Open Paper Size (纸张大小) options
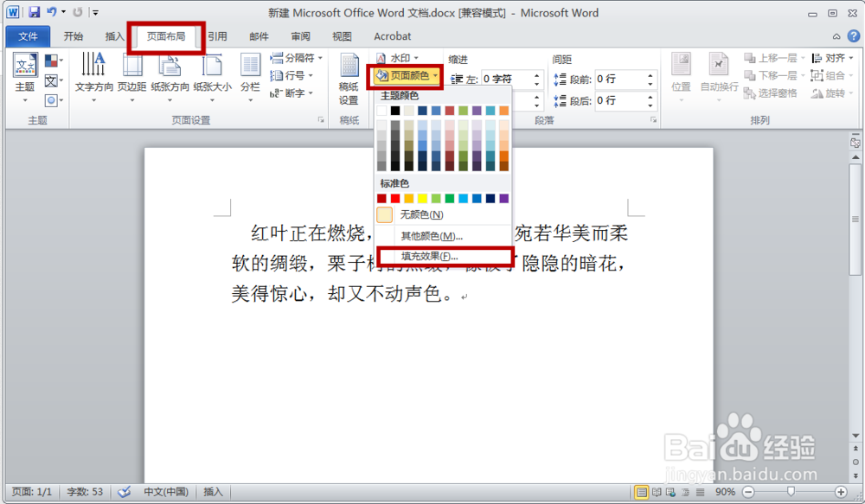 tap(213, 78)
